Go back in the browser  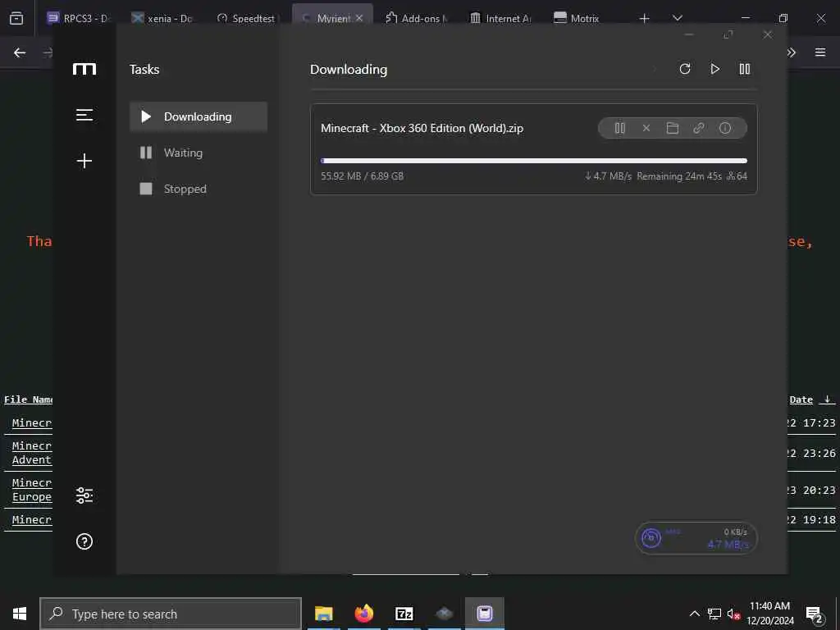[x=20, y=52]
